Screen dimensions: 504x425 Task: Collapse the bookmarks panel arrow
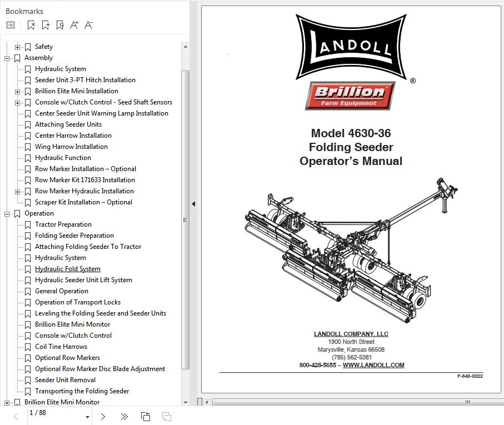click(193, 204)
